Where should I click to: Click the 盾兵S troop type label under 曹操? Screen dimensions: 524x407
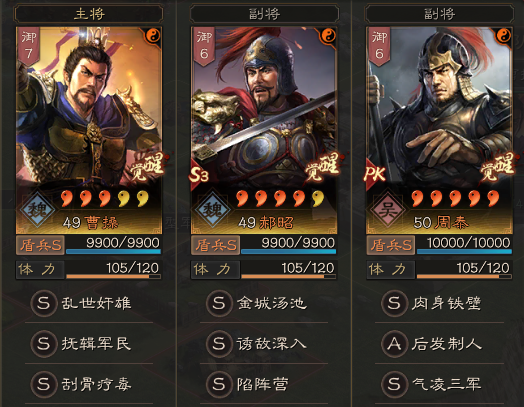pos(40,246)
